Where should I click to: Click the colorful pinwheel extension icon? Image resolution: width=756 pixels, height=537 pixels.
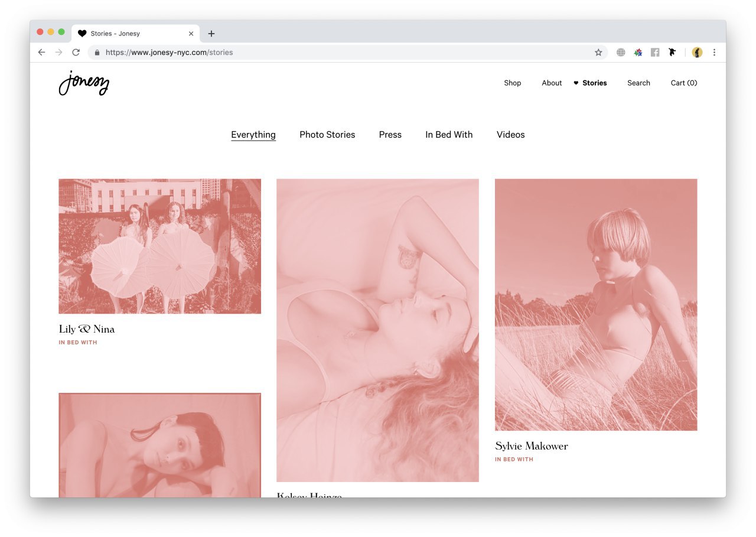pos(638,52)
